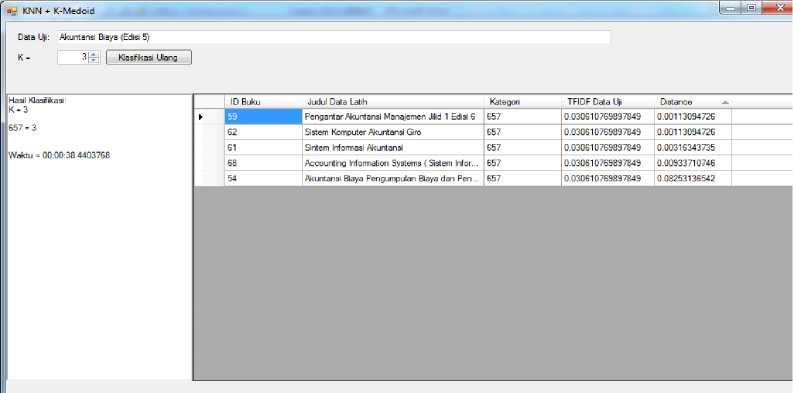Select the Sistem Informasi Akuntansi cell
The width and height of the screenshot is (793, 393).
pos(393,148)
